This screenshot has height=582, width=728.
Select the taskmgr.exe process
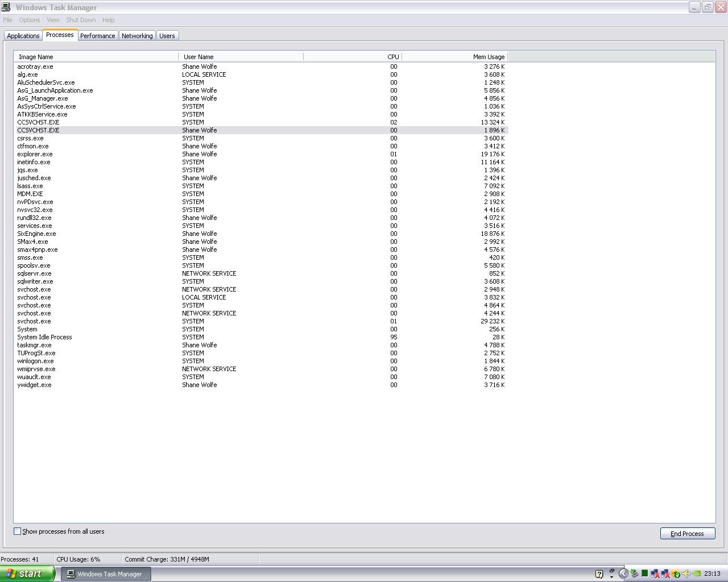coord(261,345)
